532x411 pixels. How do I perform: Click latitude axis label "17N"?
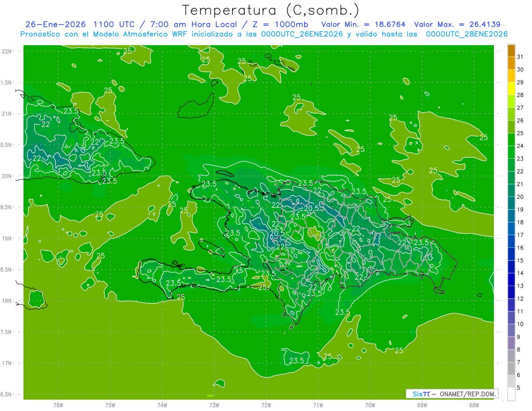7,363
